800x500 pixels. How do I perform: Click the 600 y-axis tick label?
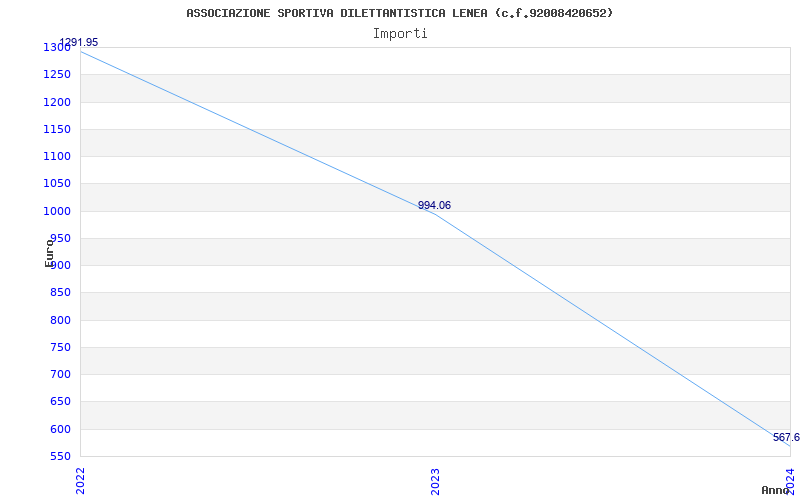60,430
